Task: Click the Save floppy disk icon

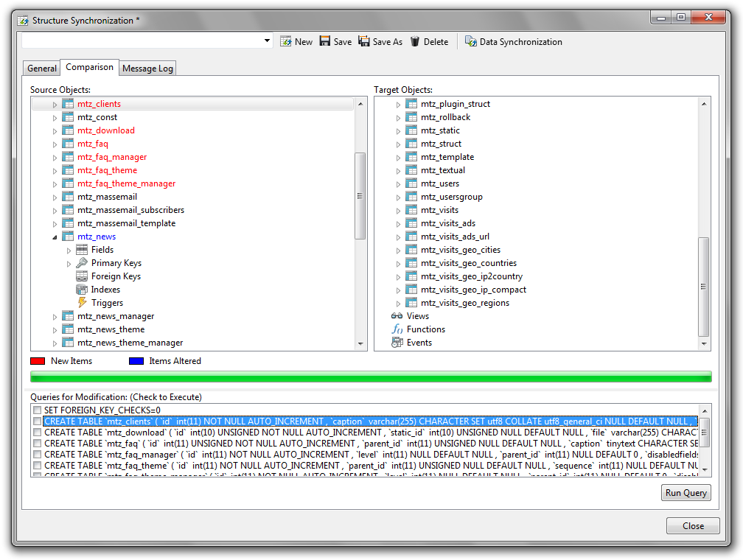Action: 324,41
